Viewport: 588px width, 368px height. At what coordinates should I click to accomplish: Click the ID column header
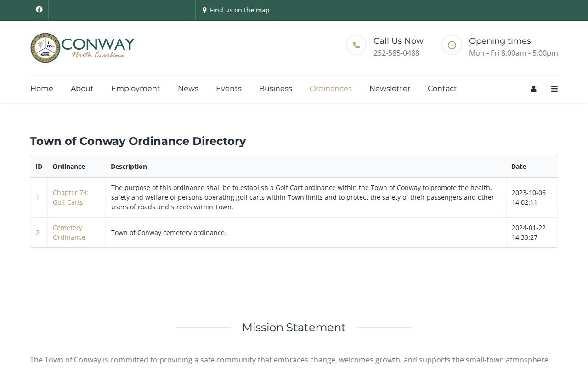[x=39, y=167]
